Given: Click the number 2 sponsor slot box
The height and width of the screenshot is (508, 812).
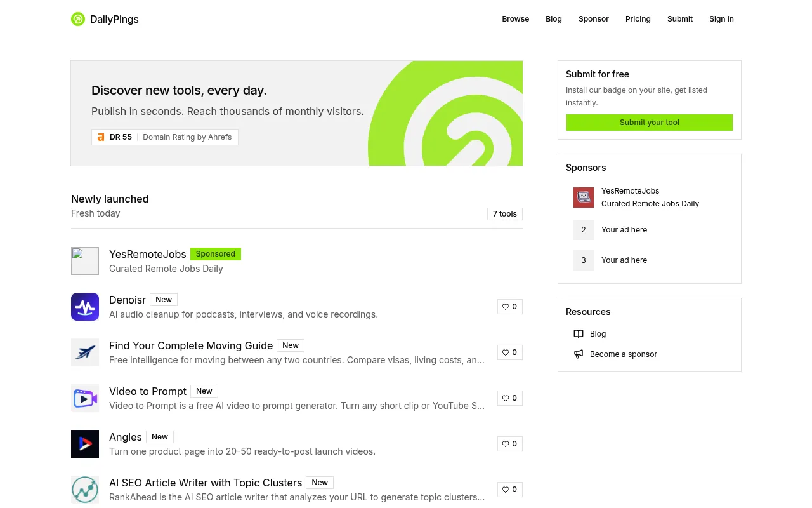Looking at the screenshot, I should [584, 230].
